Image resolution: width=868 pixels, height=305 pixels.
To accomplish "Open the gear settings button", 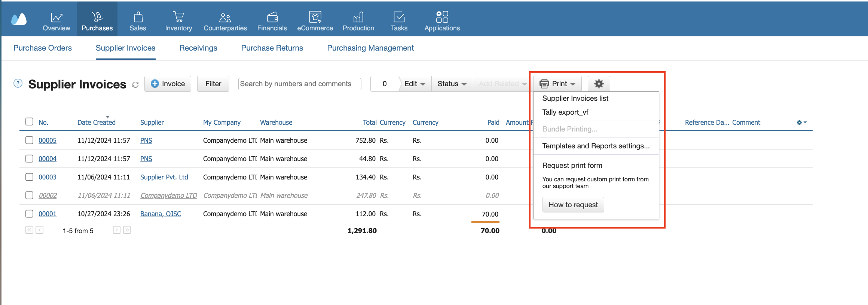I will (599, 84).
